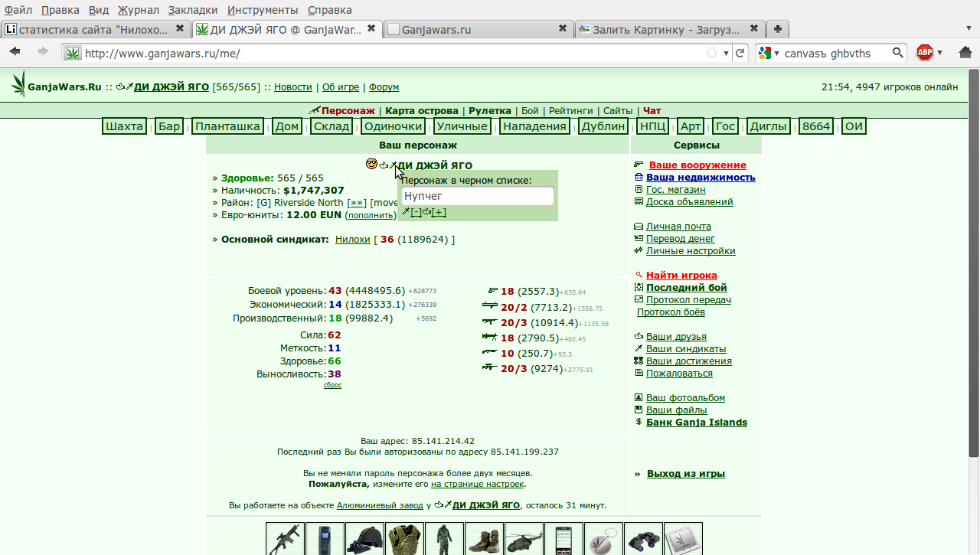Viewport: 980px width, 555px height.
Task: Click the browser forward arrow
Action: click(x=43, y=52)
